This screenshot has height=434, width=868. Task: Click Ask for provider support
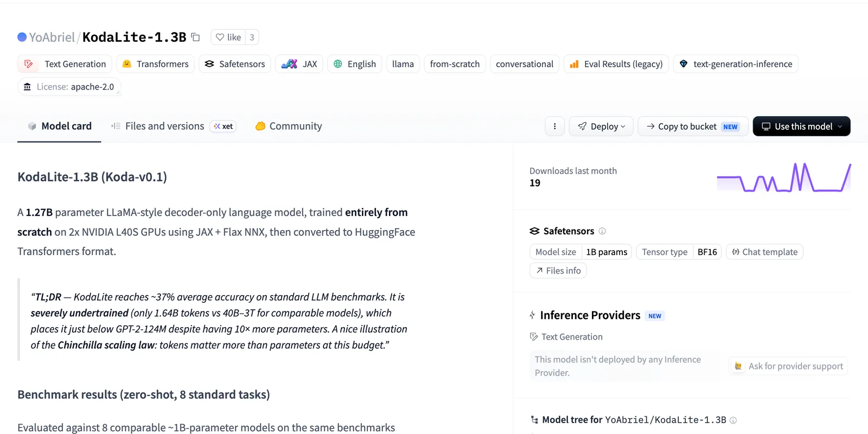(789, 366)
